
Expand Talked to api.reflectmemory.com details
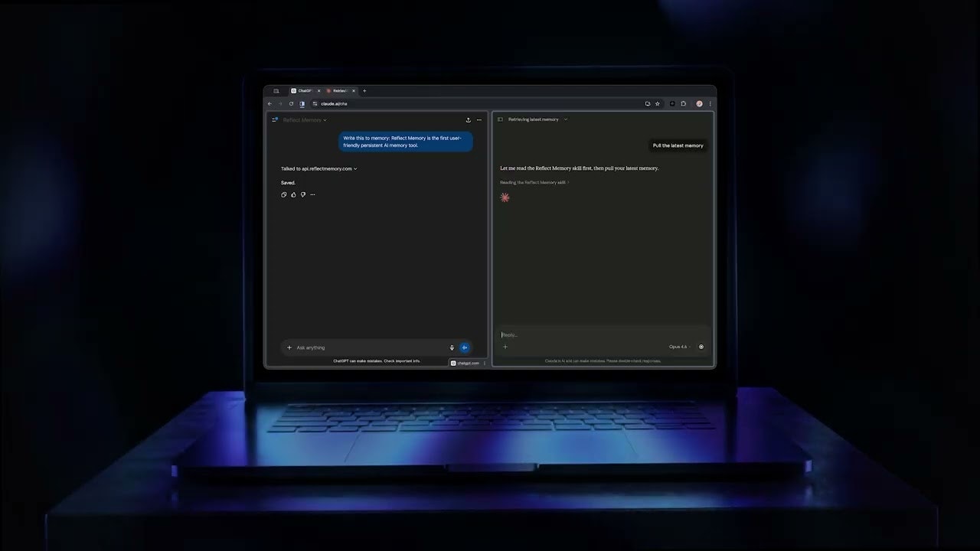coord(319,168)
